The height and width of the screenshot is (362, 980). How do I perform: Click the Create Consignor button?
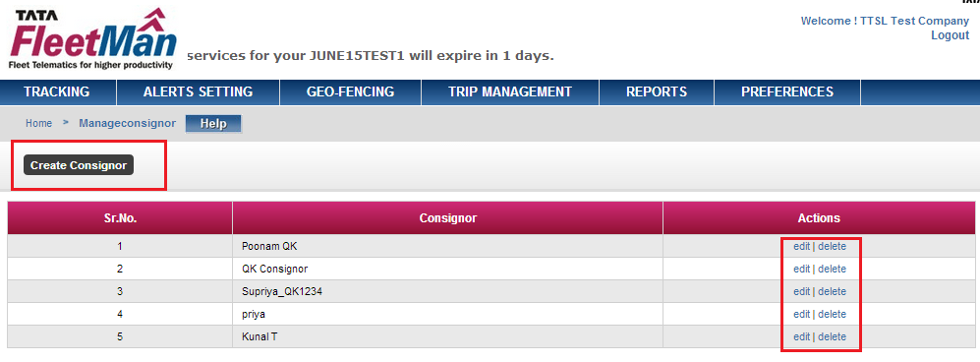[79, 165]
